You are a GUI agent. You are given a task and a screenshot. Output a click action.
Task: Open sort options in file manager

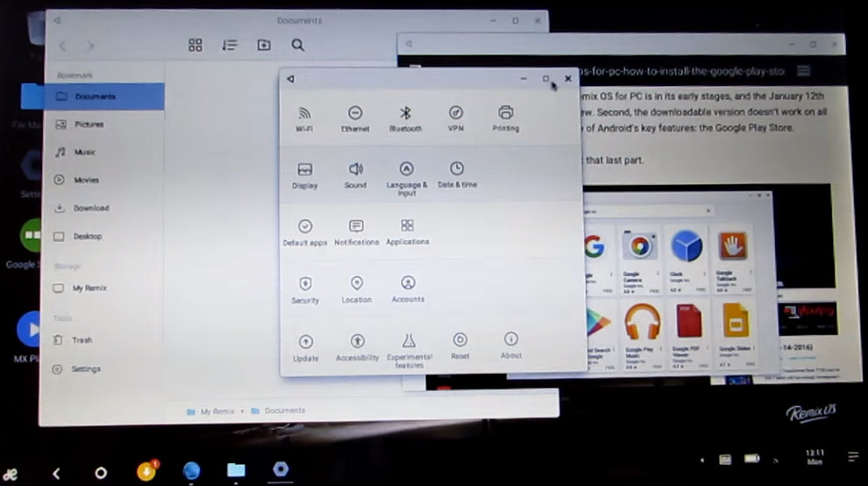(x=229, y=45)
